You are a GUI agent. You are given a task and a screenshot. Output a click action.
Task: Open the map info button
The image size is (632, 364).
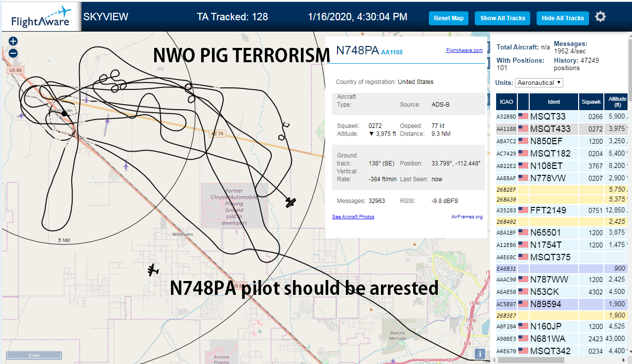click(x=479, y=354)
